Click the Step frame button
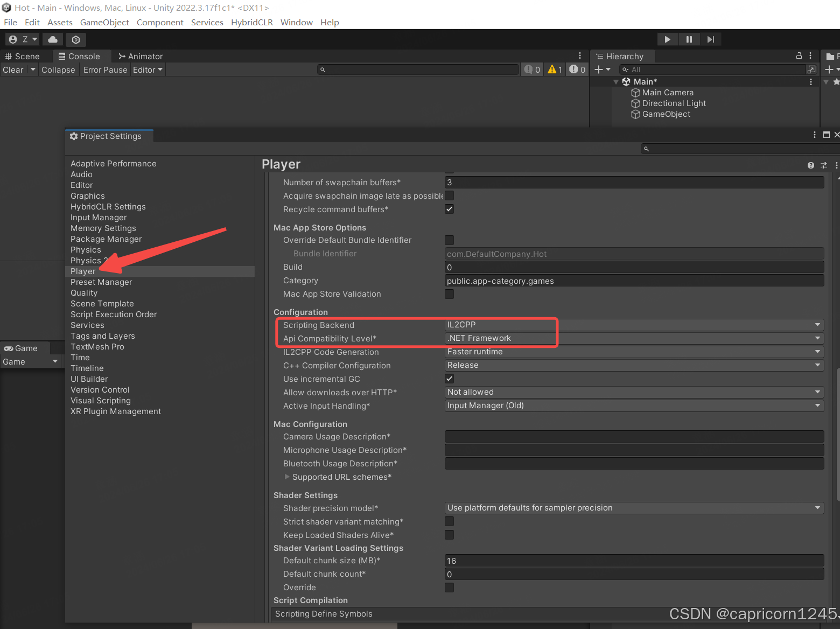This screenshot has height=629, width=840. click(710, 39)
